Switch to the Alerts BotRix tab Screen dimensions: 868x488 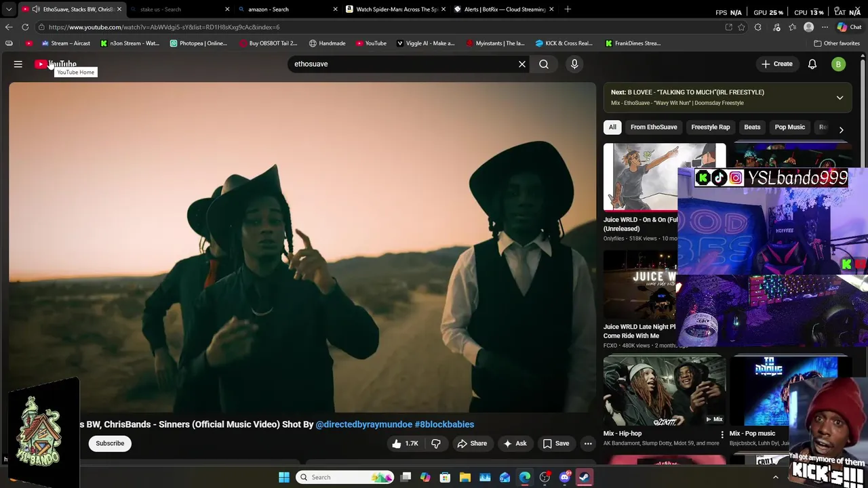pos(505,9)
